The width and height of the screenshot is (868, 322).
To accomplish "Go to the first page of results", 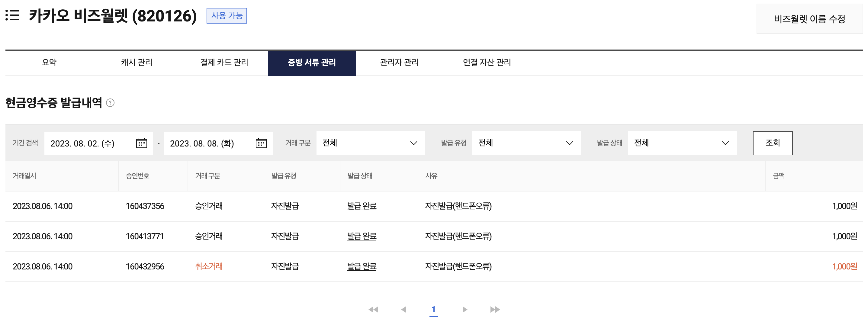I will point(373,310).
